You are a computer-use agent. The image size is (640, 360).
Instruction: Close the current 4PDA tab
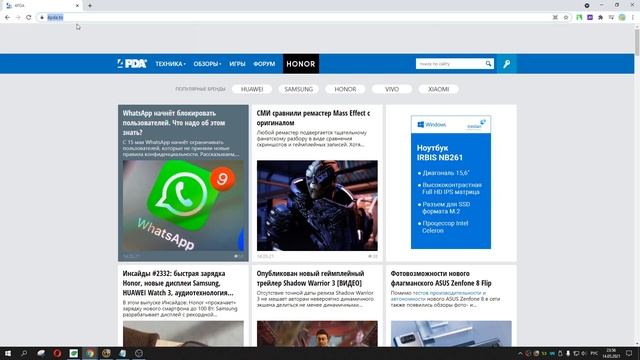[78, 5]
